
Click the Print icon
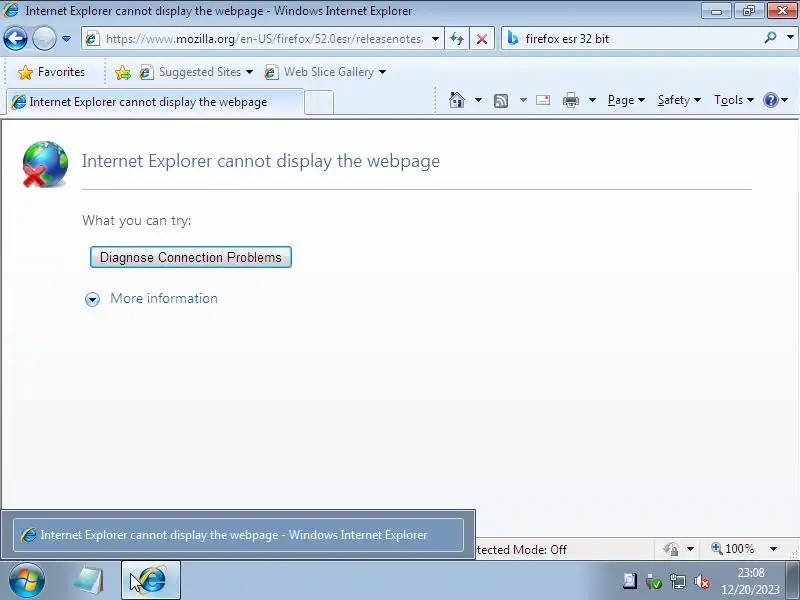[x=571, y=100]
